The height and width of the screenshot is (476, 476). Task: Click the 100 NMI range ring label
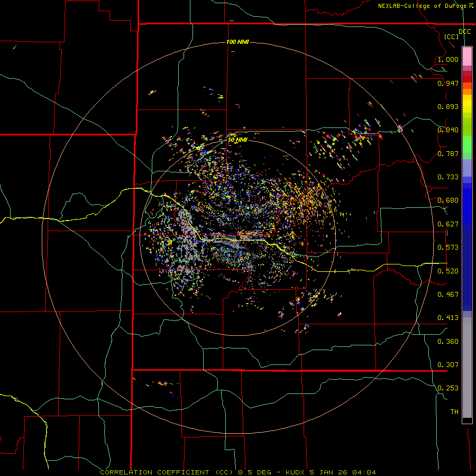237,42
